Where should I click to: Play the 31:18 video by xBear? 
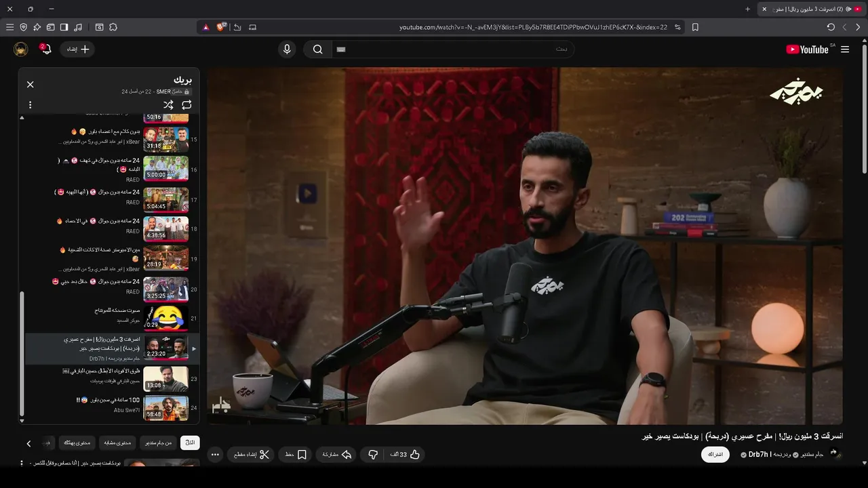pos(111,139)
